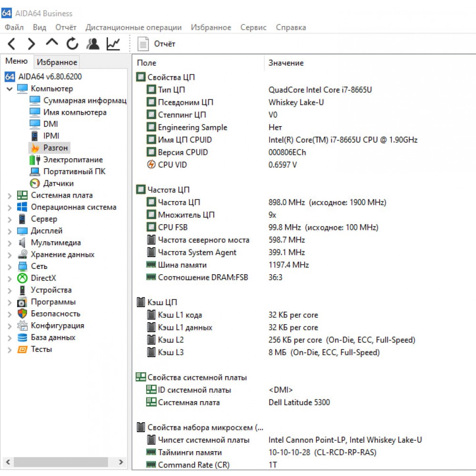The height and width of the screenshot is (476, 476).
Task: Click the Безопасность shield icon
Action: (x=22, y=314)
